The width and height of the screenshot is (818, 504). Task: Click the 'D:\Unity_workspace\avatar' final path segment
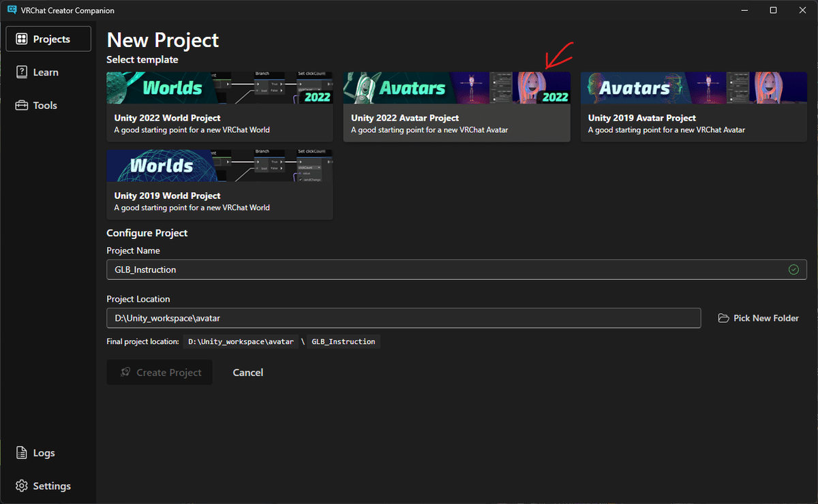241,341
